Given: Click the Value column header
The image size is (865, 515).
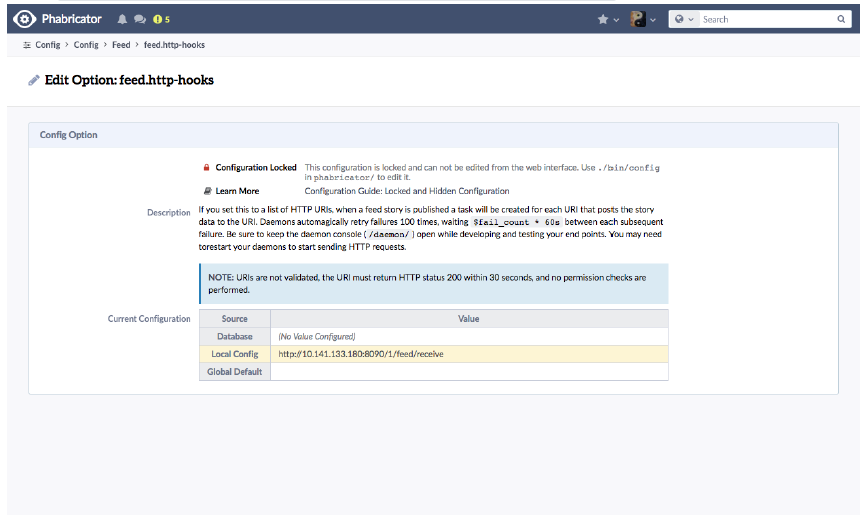Looking at the screenshot, I should 469,319.
